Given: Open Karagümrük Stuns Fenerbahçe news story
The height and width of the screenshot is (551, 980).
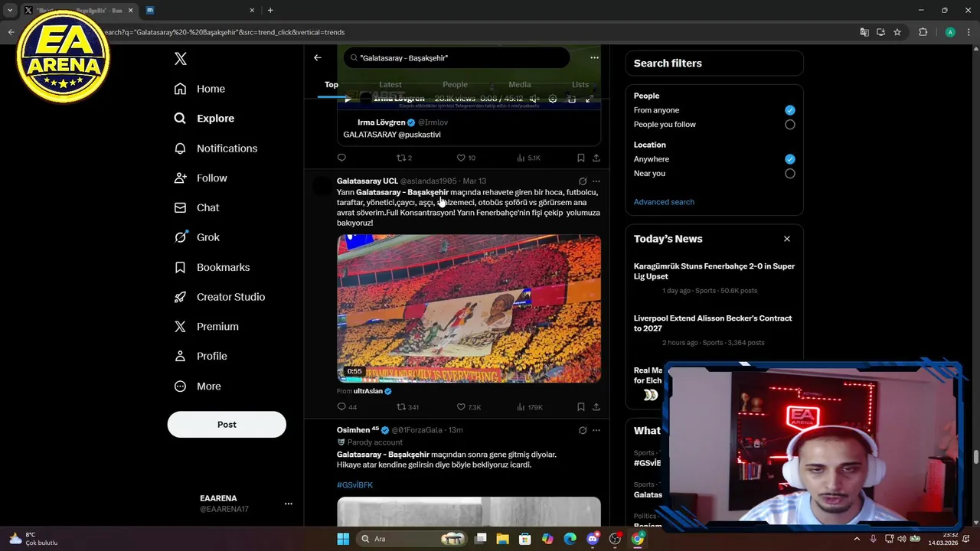Looking at the screenshot, I should tap(714, 272).
